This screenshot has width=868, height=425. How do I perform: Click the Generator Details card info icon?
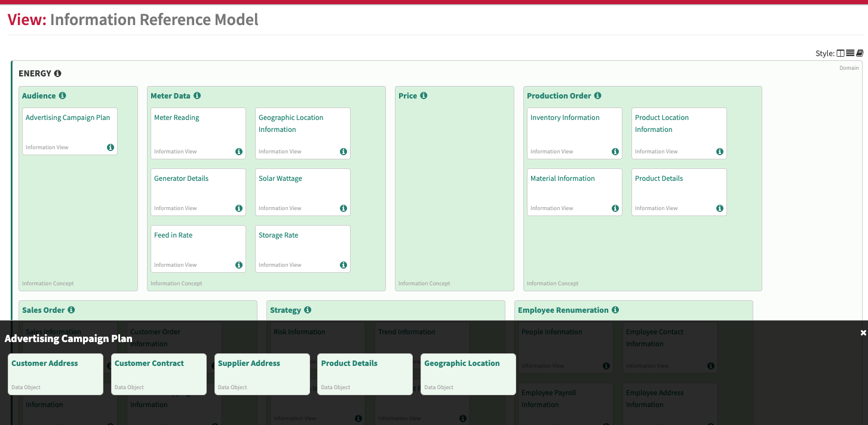[239, 208]
